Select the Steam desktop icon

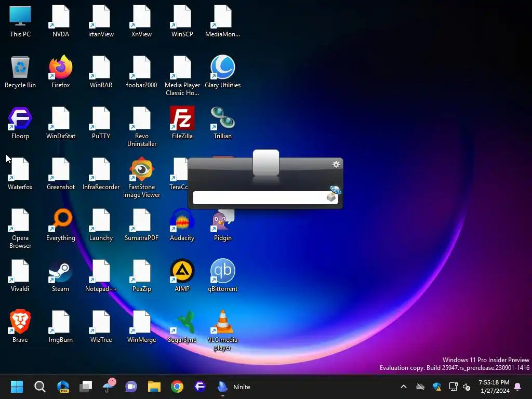[x=61, y=276]
